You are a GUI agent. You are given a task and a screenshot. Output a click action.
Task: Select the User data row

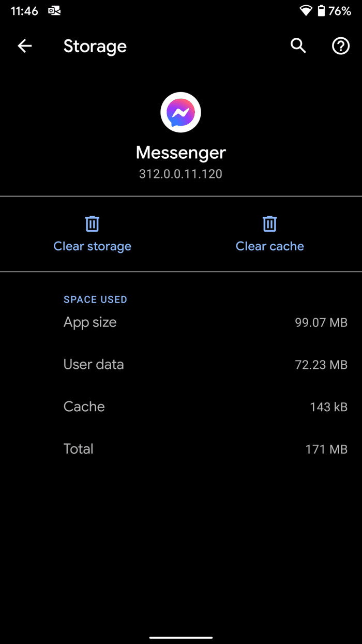[181, 365]
